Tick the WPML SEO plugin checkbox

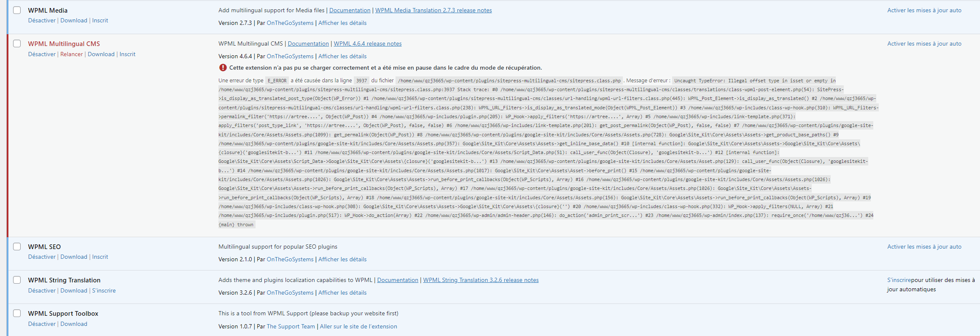coord(17,247)
